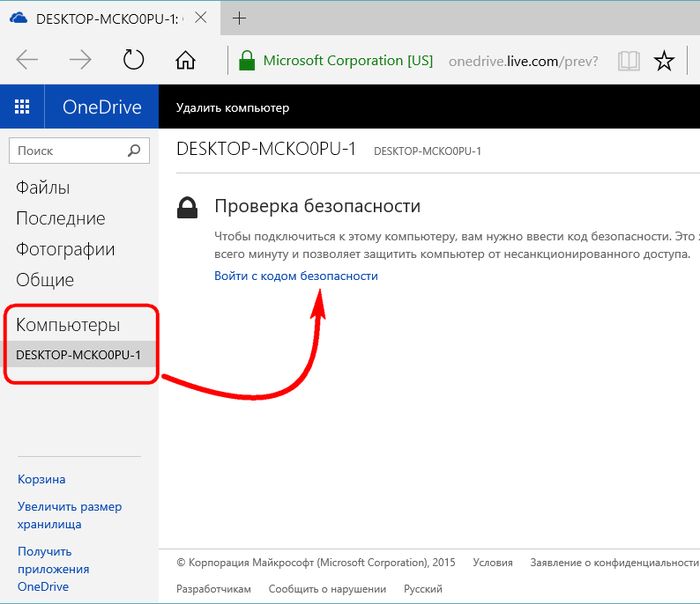The image size is (700, 604).
Task: Go to the browser Home page
Action: pyautogui.click(x=185, y=59)
